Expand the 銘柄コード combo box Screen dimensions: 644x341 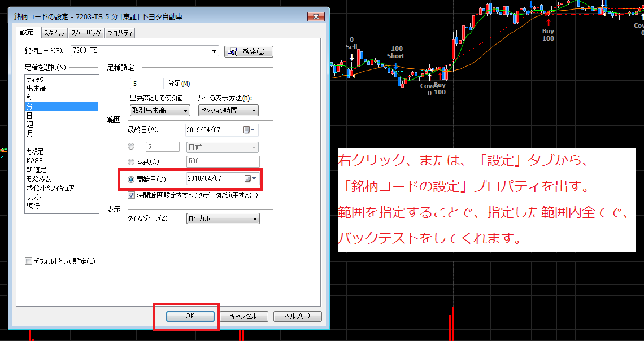[214, 51]
